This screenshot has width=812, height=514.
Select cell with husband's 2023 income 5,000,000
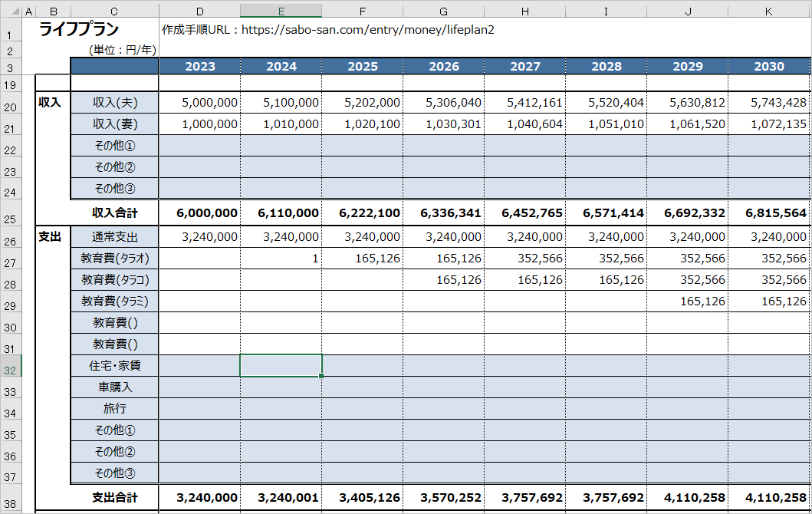click(x=200, y=103)
